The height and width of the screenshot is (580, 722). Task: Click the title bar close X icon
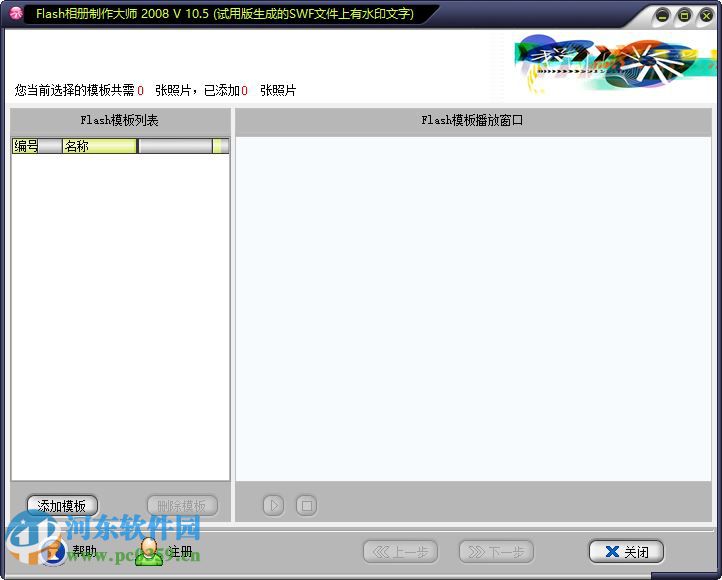click(706, 16)
